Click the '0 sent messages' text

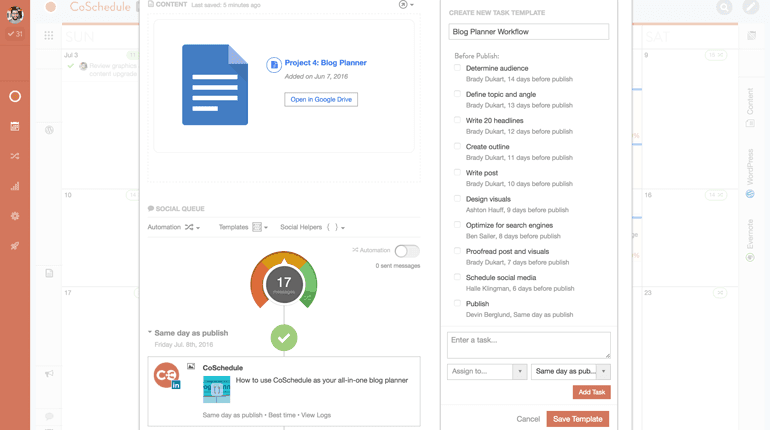coord(398,266)
